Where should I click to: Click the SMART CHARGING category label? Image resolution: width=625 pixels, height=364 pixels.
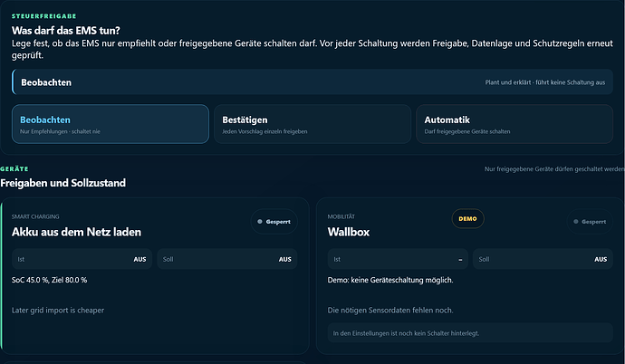tap(35, 216)
